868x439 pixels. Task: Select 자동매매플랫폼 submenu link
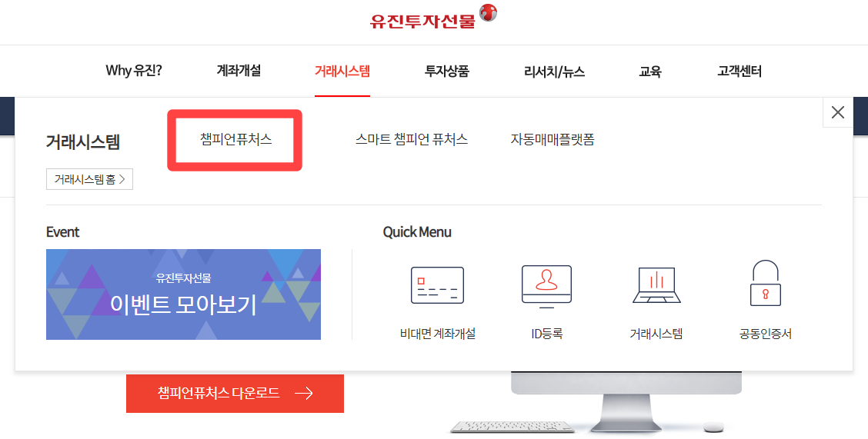pyautogui.click(x=553, y=139)
